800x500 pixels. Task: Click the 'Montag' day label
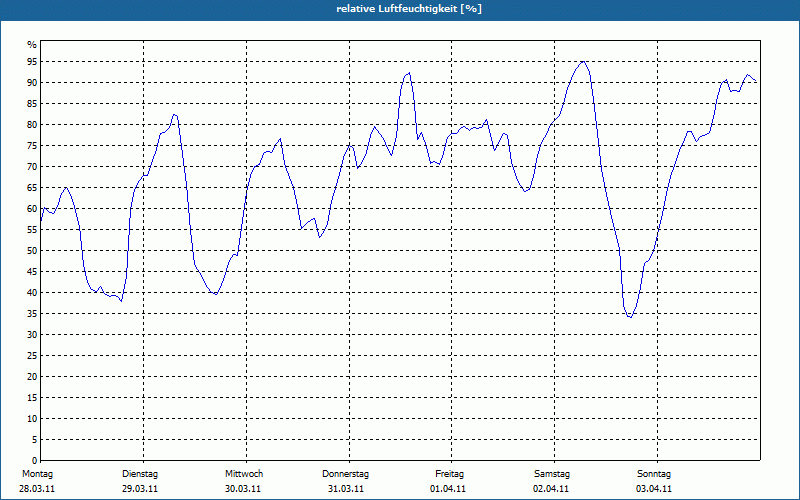coord(37,474)
